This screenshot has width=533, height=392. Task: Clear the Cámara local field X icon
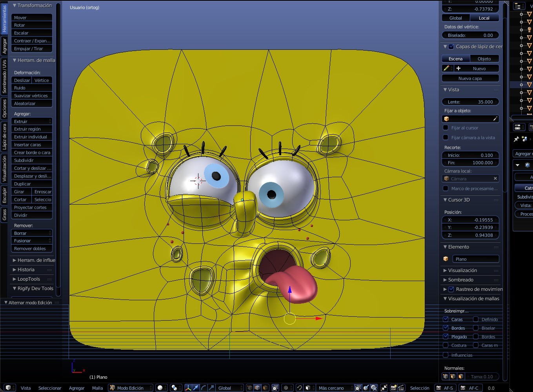(495, 178)
